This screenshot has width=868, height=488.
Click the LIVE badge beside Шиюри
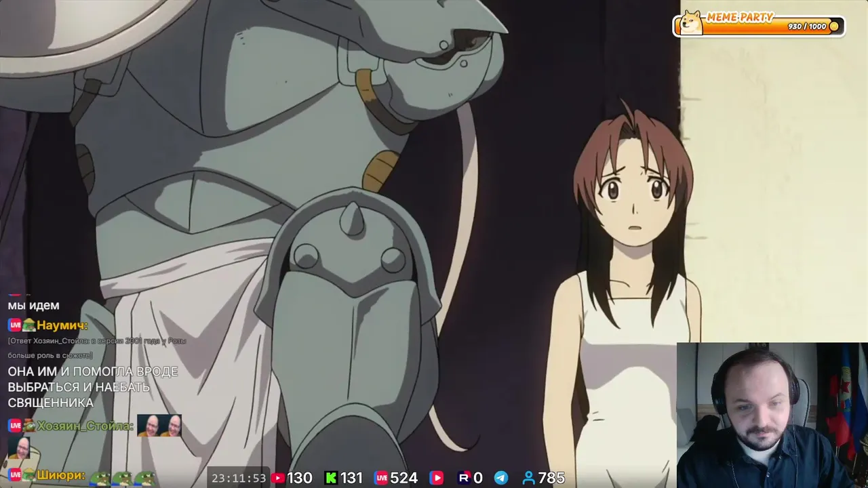15,475
